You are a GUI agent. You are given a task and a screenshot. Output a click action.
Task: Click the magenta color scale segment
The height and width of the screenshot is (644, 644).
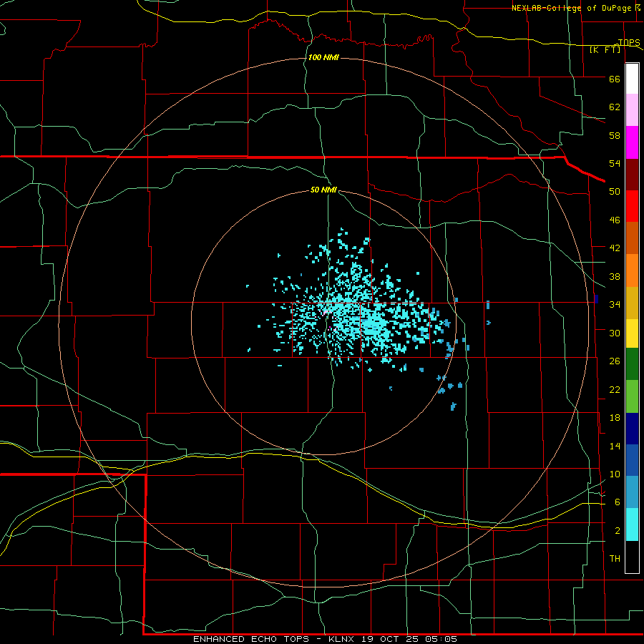632,142
